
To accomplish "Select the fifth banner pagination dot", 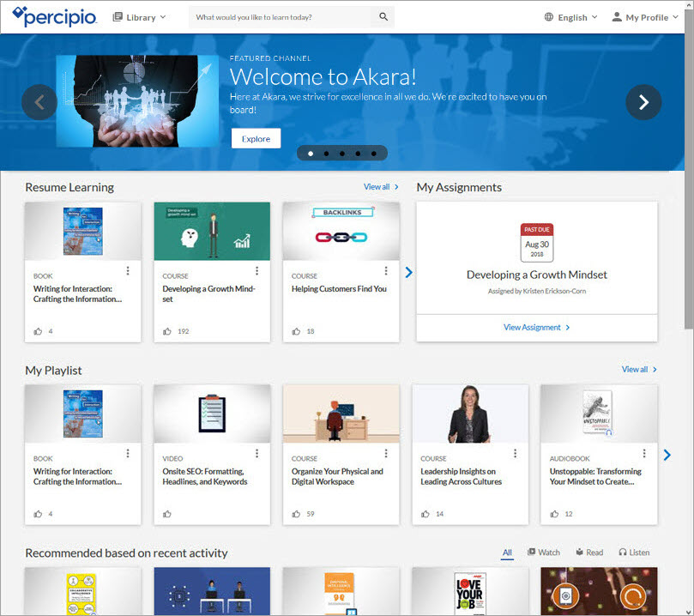I will (373, 154).
